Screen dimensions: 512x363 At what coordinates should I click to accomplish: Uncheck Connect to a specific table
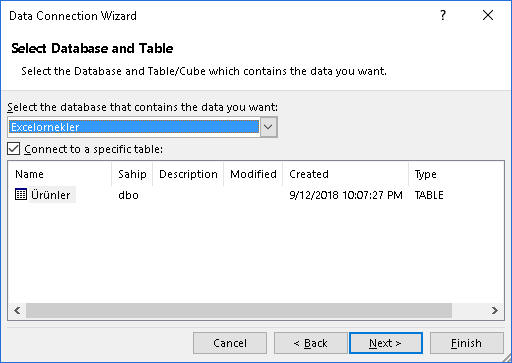coord(14,149)
